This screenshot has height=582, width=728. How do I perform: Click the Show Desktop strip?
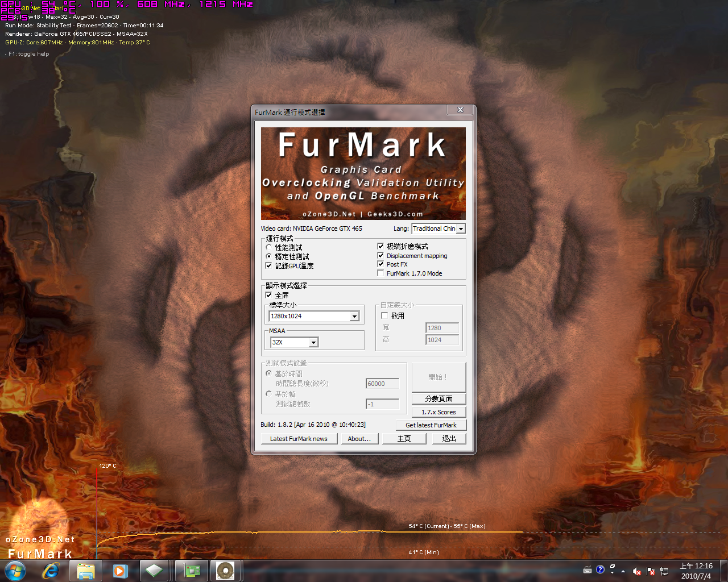point(723,571)
